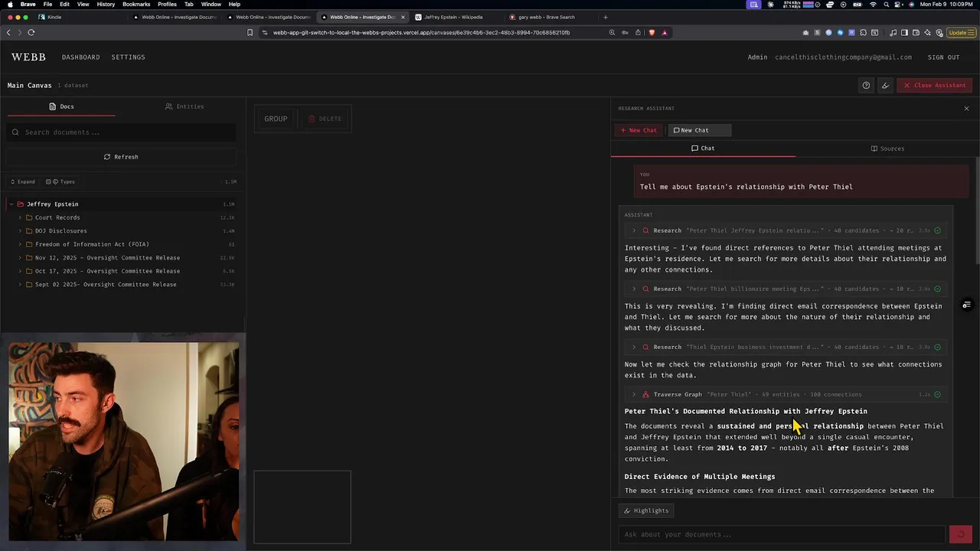The width and height of the screenshot is (980, 551).
Task: Open the DASHBOARD link
Action: [x=81, y=57]
